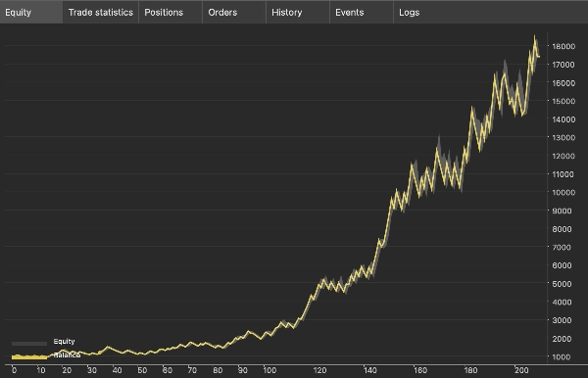The height and width of the screenshot is (378, 588).
Task: Click the 10000 y-axis value
Action: tap(563, 193)
